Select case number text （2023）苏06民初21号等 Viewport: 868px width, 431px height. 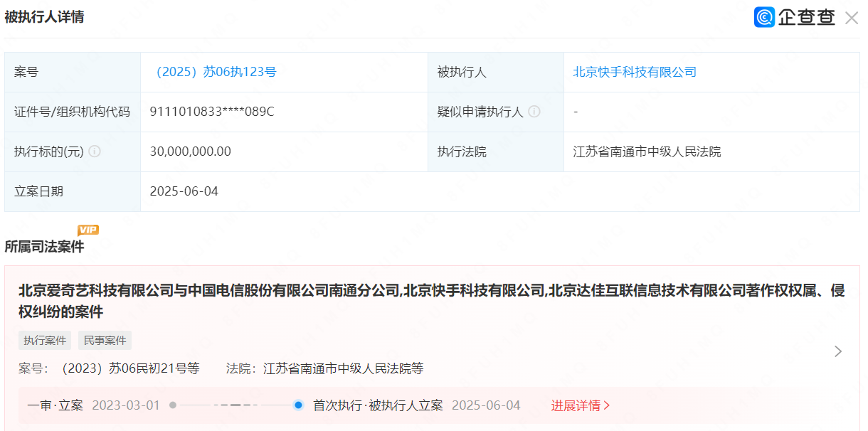pos(127,368)
